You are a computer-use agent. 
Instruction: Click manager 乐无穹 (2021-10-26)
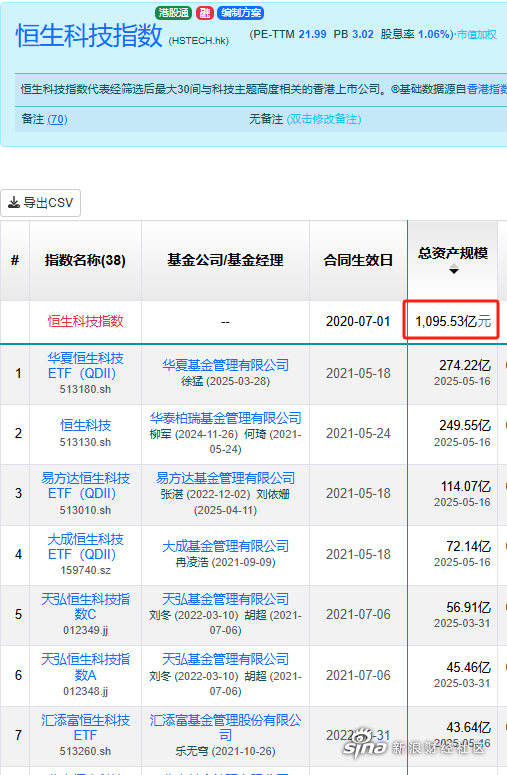click(x=225, y=751)
